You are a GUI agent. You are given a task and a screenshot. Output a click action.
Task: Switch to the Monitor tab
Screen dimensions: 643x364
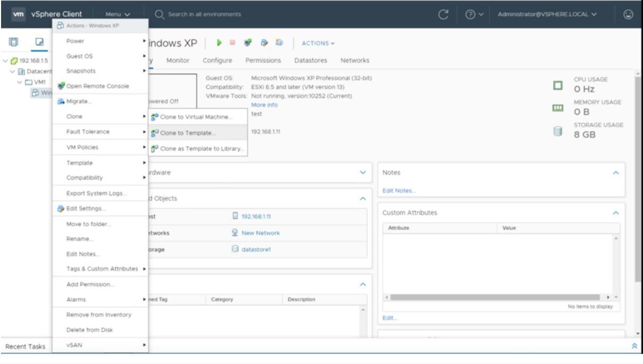pos(178,61)
